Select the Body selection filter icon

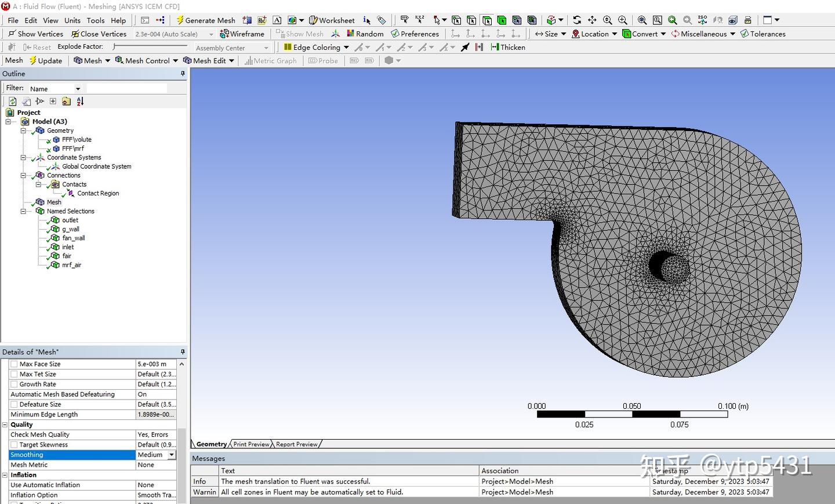tap(502, 20)
